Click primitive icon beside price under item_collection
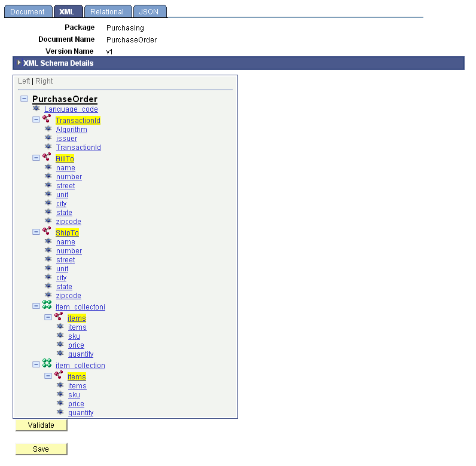 (x=60, y=403)
